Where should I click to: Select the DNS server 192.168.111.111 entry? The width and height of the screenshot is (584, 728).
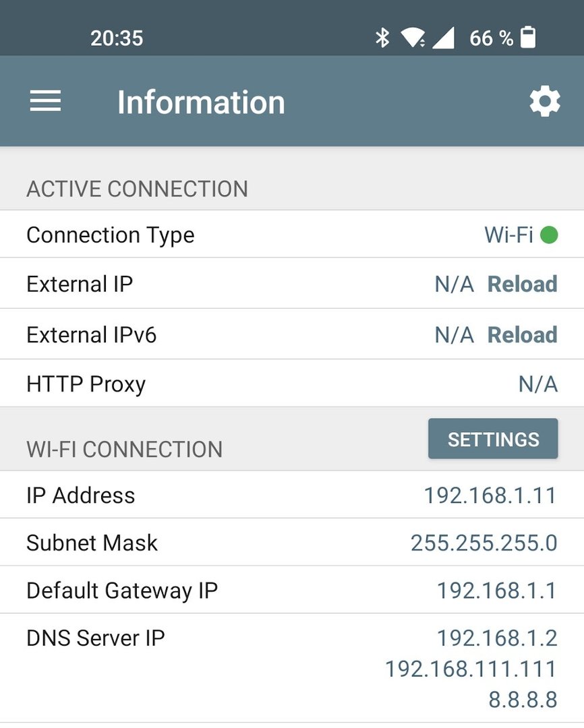pos(471,669)
